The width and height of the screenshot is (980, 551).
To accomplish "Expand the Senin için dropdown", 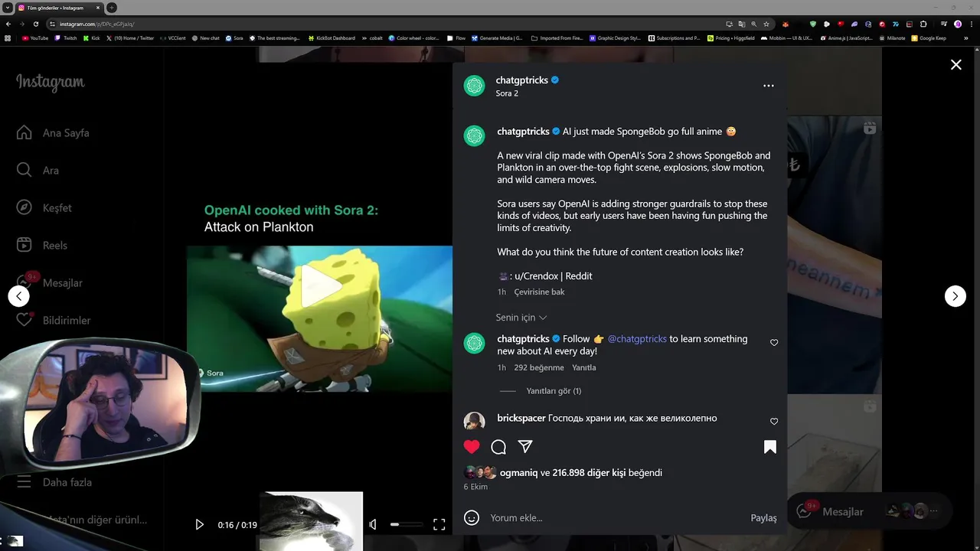I will click(521, 318).
